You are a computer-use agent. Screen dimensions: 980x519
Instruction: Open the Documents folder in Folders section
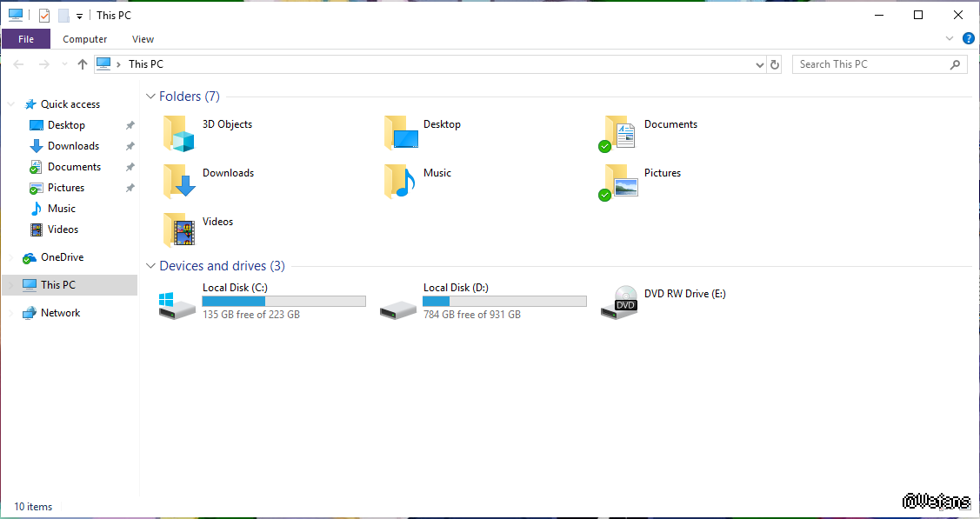point(617,133)
